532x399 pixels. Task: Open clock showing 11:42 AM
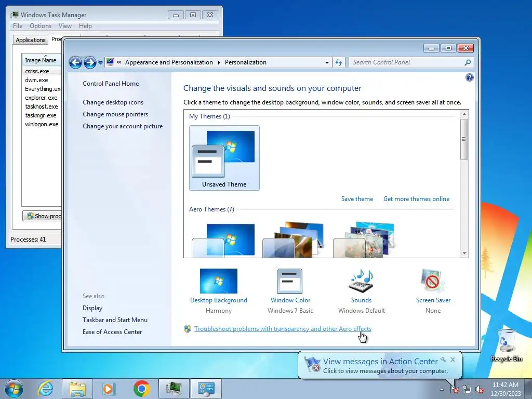click(505, 389)
